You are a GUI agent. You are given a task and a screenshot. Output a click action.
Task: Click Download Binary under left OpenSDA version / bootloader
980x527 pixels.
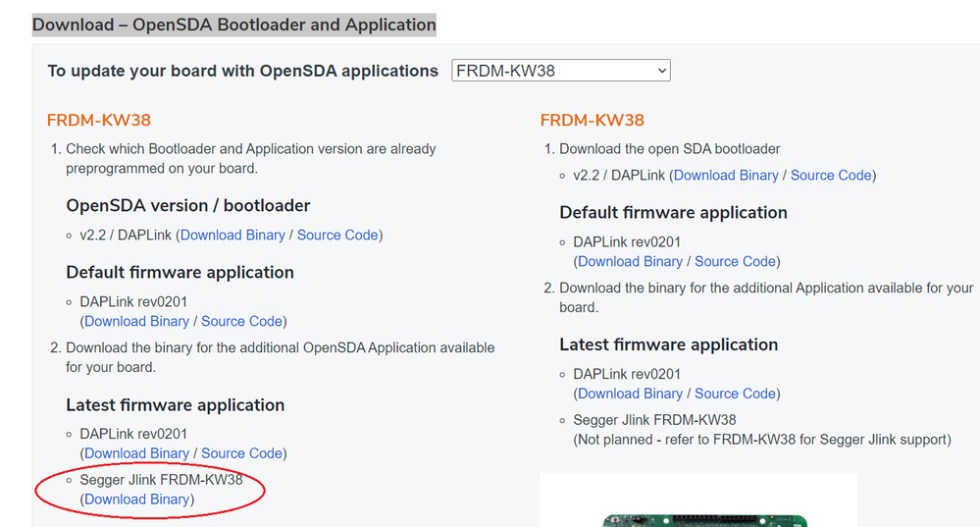coord(232,236)
